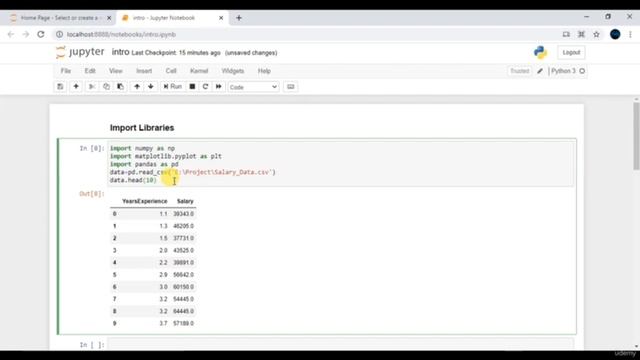Open the browser profile avatar
640x360 pixels.
click(615, 34)
